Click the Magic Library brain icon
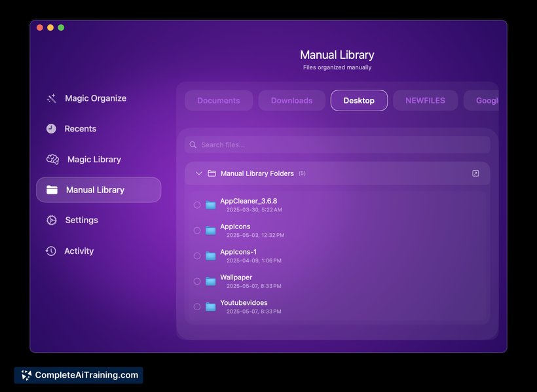This screenshot has height=392, width=537. 53,159
